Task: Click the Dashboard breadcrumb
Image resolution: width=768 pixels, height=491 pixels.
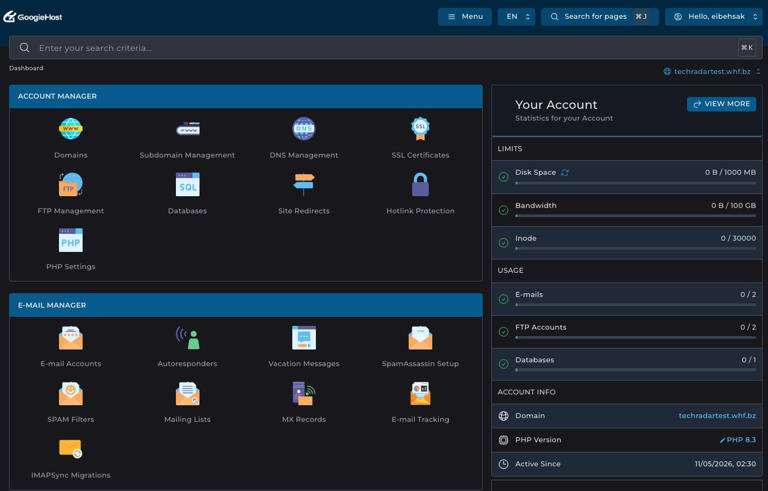Action: click(x=26, y=68)
